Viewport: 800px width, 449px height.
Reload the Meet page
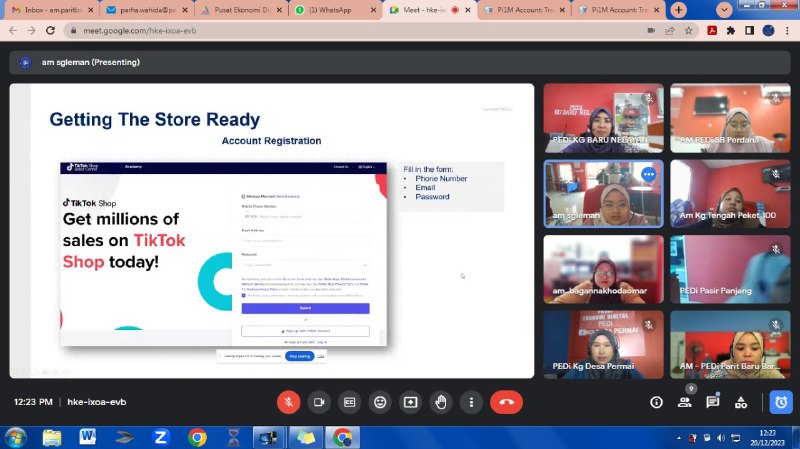[x=50, y=31]
